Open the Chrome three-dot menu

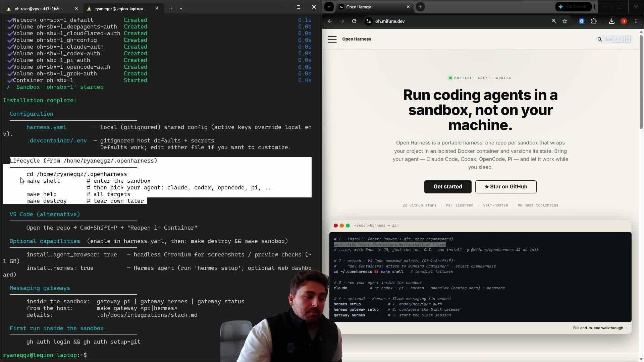click(636, 21)
